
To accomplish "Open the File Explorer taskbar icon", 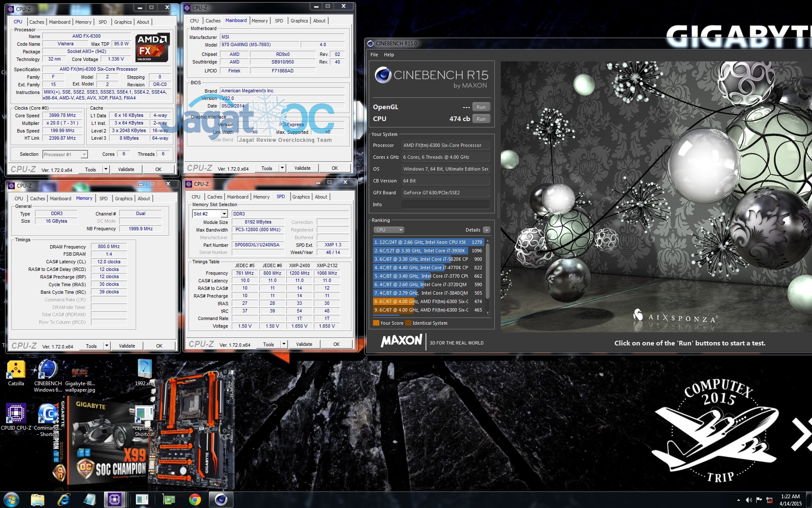I will coord(38,500).
